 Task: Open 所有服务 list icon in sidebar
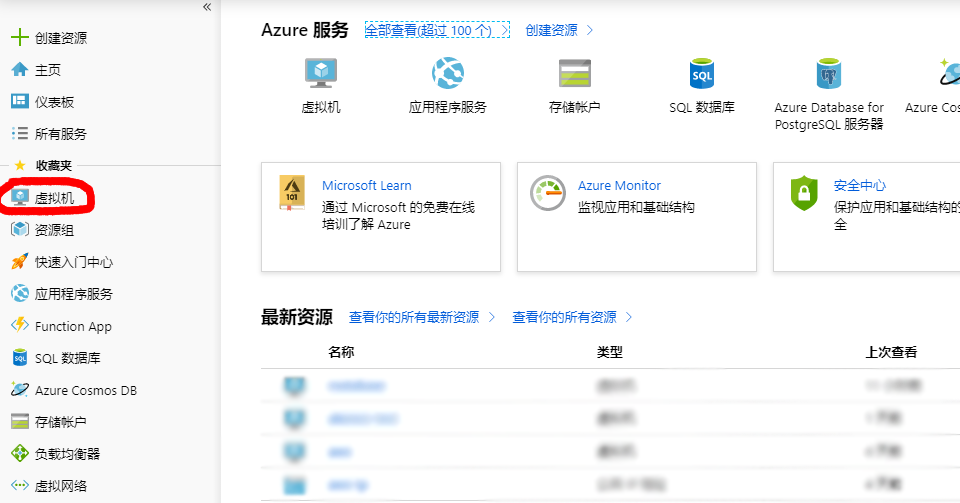[x=20, y=133]
